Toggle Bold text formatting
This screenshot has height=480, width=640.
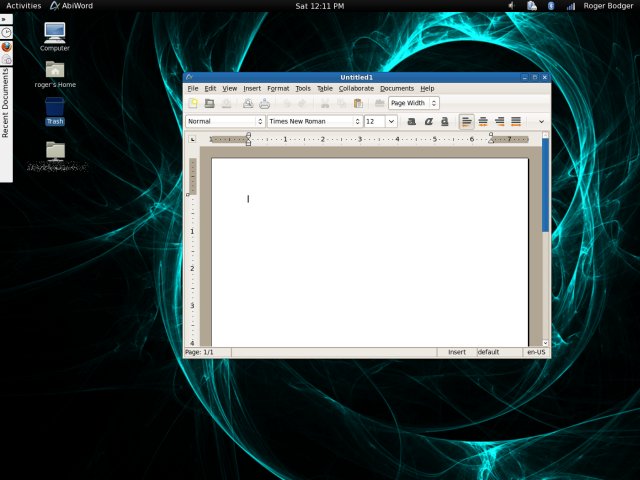coord(411,121)
